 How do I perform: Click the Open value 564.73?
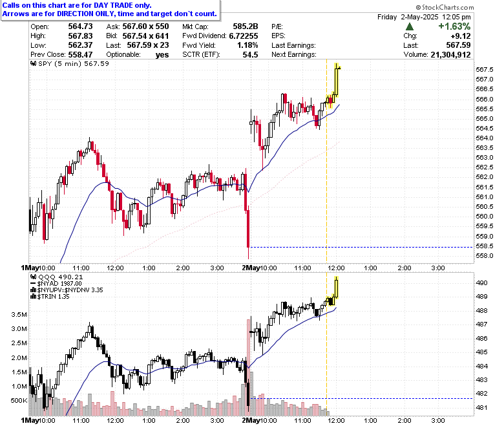pyautogui.click(x=80, y=27)
